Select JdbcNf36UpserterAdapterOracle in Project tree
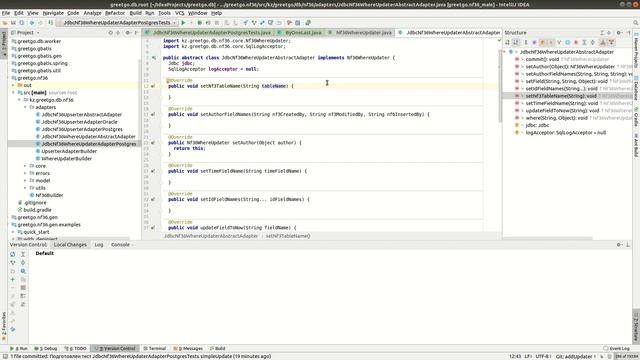 [79, 122]
